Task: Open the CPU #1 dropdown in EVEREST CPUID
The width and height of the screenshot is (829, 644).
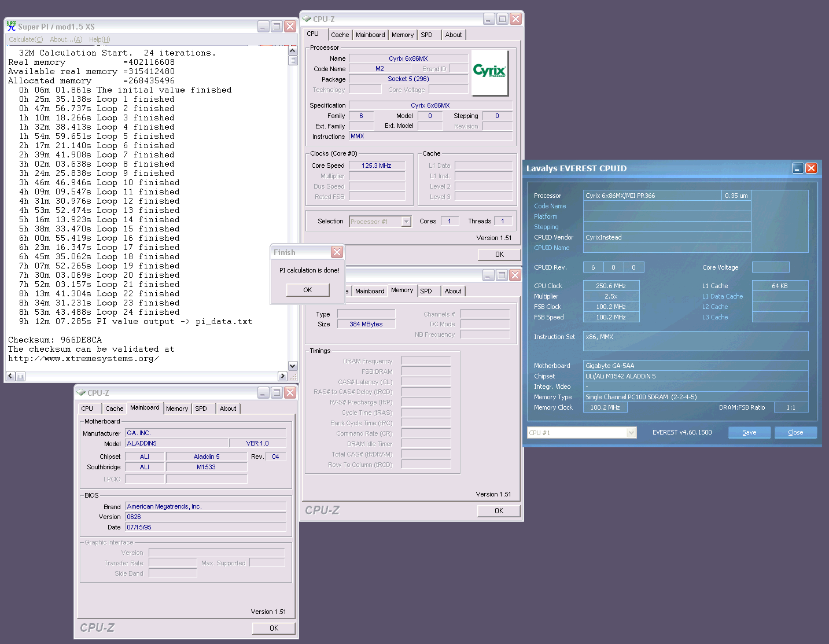Action: pos(631,433)
